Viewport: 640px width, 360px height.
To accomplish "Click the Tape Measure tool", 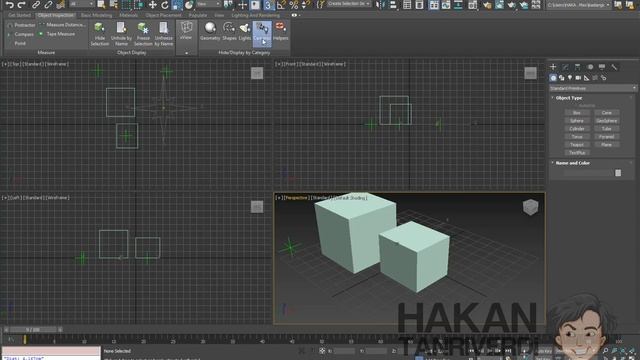I will pyautogui.click(x=57, y=34).
